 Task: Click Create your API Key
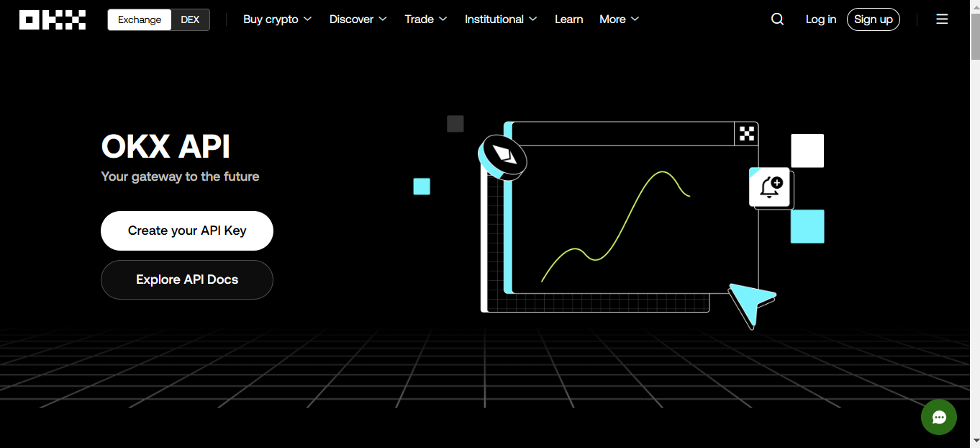(187, 230)
